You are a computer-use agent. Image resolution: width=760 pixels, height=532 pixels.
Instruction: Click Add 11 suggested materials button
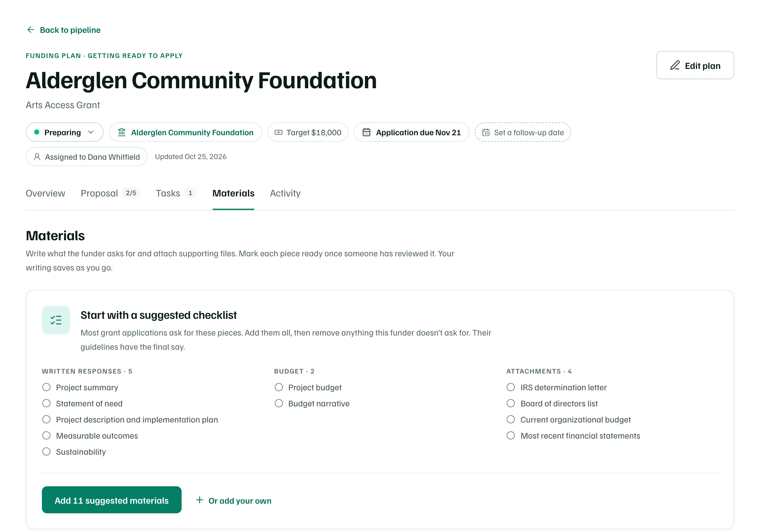click(x=111, y=500)
